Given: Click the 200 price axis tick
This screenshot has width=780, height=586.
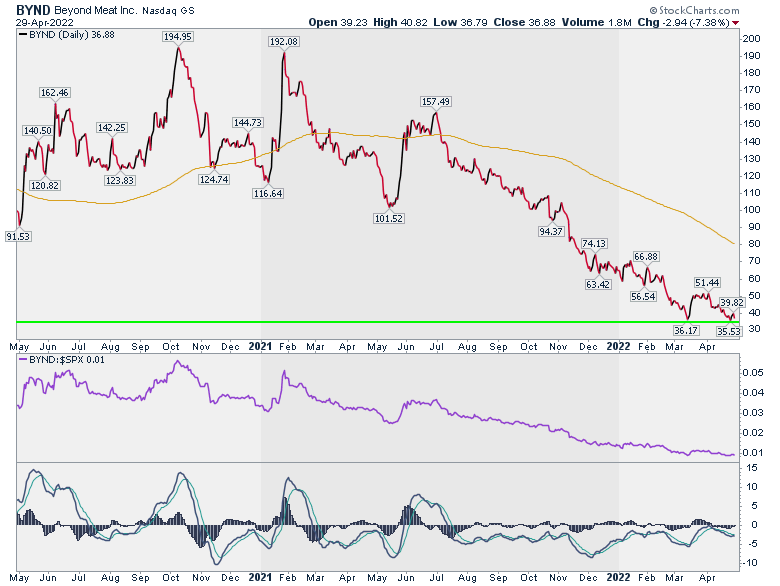Looking at the screenshot, I should 751,39.
